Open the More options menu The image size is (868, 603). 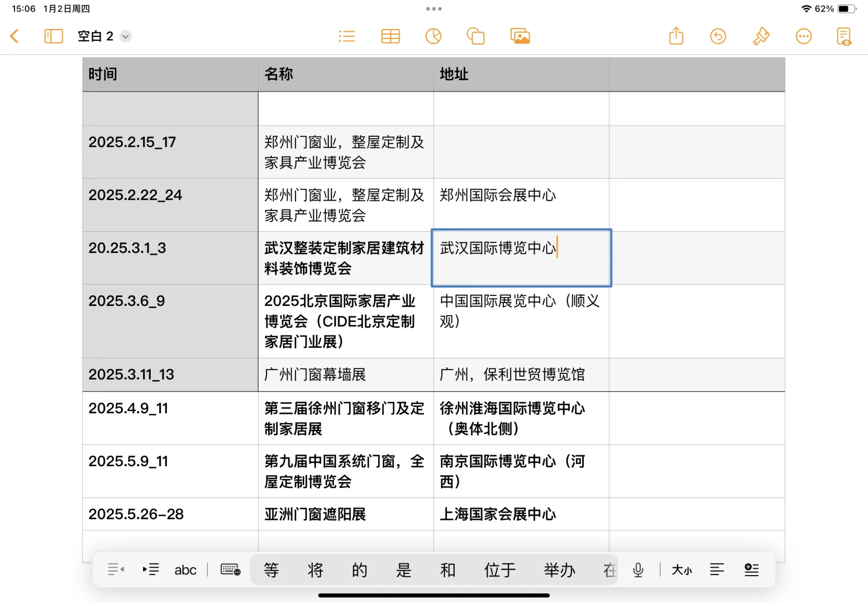[804, 36]
